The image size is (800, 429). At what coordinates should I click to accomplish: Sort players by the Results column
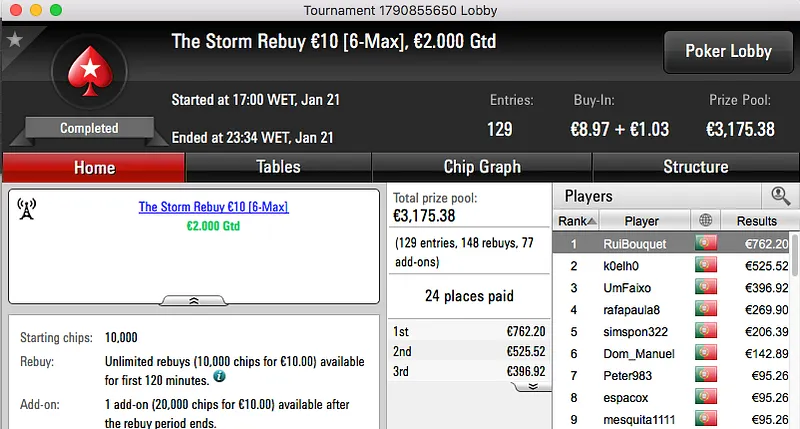click(756, 221)
